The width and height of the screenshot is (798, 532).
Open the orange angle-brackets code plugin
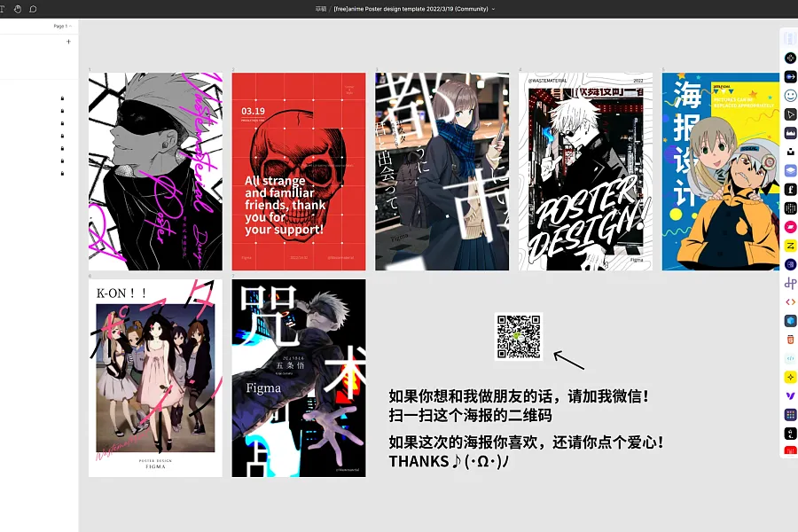click(x=790, y=301)
